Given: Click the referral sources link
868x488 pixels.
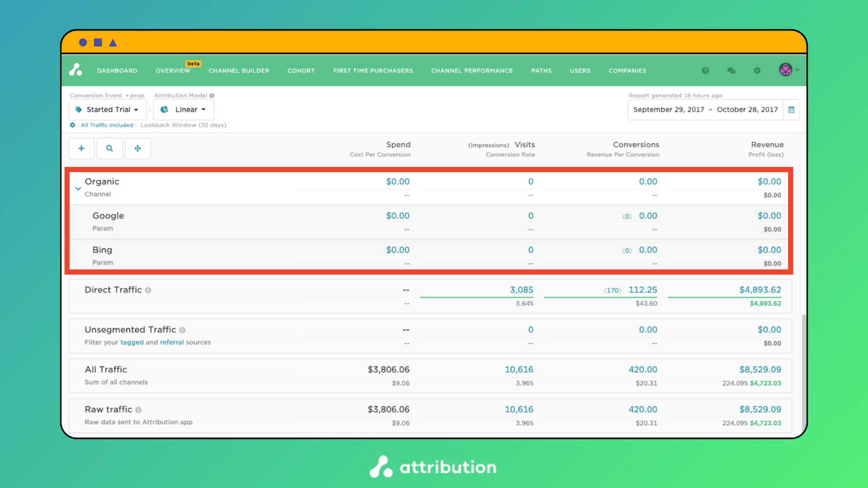Looking at the screenshot, I should (171, 343).
